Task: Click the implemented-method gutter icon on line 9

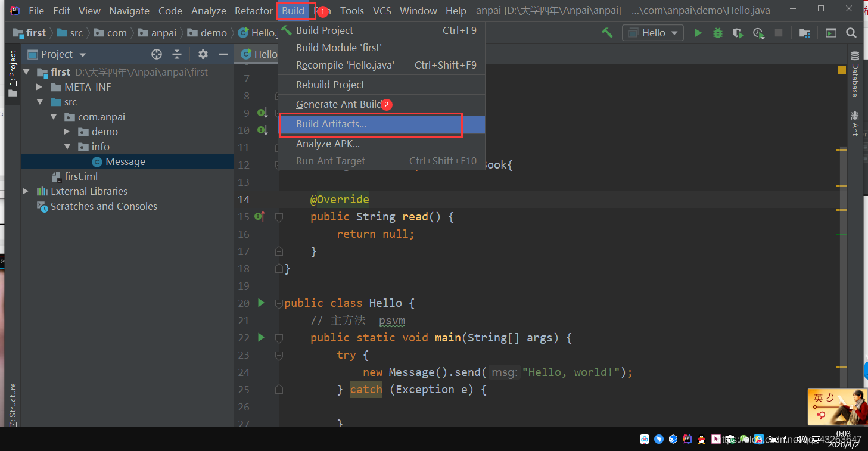Action: (262, 113)
